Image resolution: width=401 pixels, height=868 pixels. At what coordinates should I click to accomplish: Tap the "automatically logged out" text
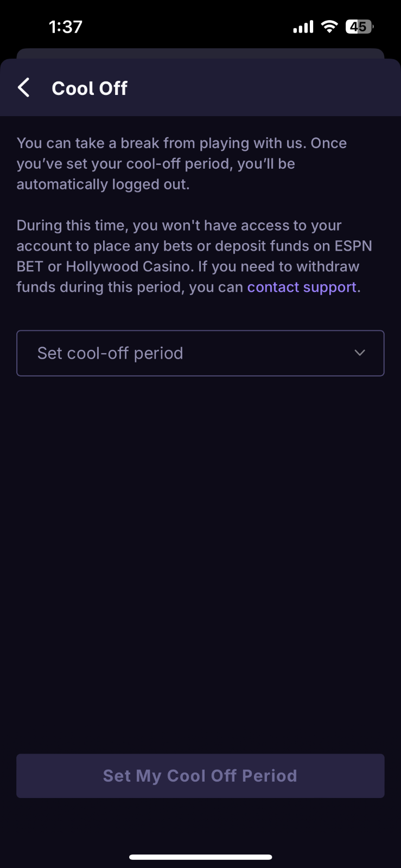[103, 184]
